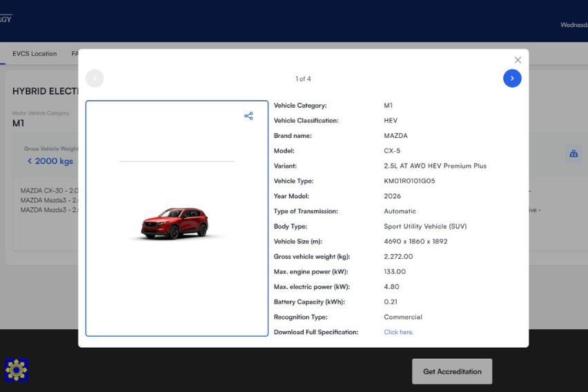This screenshot has height=392, width=588.
Task: Click the '1 of 4' page indicator
Action: click(303, 79)
